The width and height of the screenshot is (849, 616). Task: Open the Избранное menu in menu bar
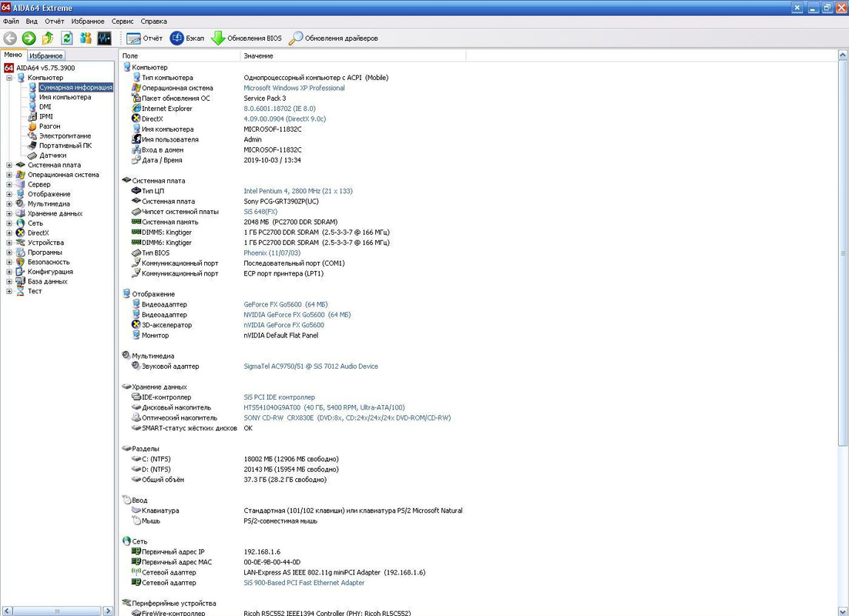tap(88, 21)
